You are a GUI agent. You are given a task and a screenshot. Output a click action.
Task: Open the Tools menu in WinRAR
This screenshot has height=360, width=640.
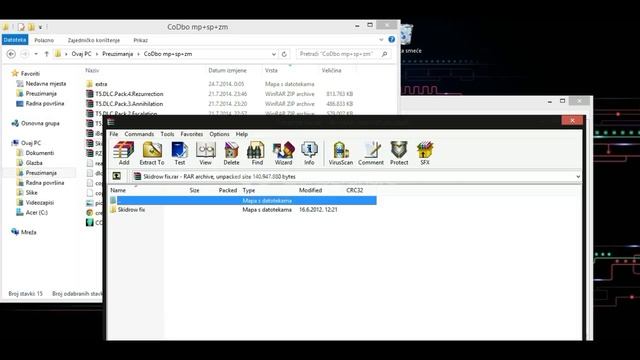(167, 134)
